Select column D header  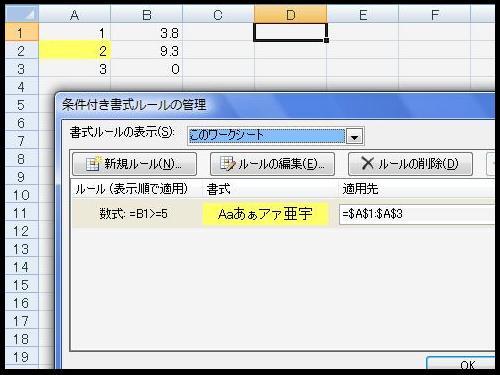click(x=290, y=15)
